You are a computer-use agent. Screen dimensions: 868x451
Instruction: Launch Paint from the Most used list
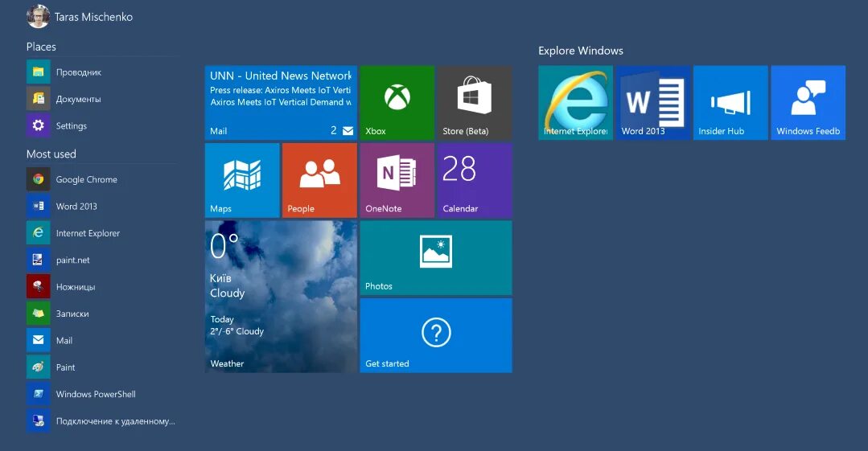point(102,367)
